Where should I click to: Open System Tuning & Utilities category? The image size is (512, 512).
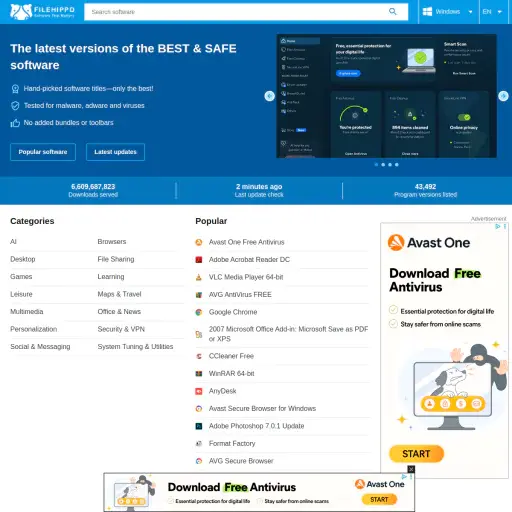(135, 347)
